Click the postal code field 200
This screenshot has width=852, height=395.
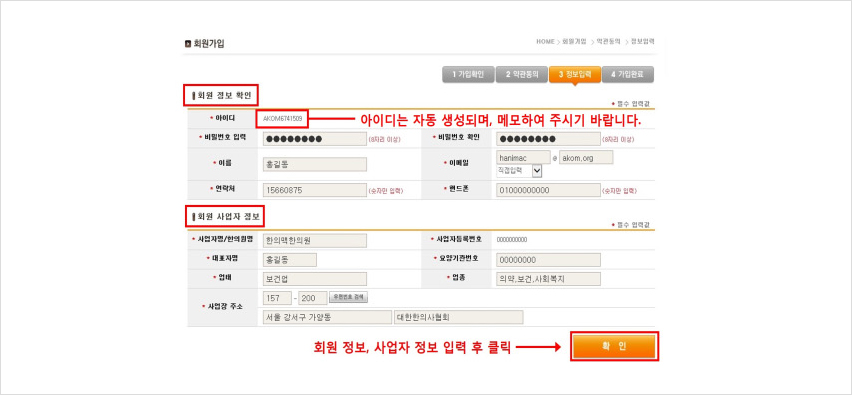(313, 298)
